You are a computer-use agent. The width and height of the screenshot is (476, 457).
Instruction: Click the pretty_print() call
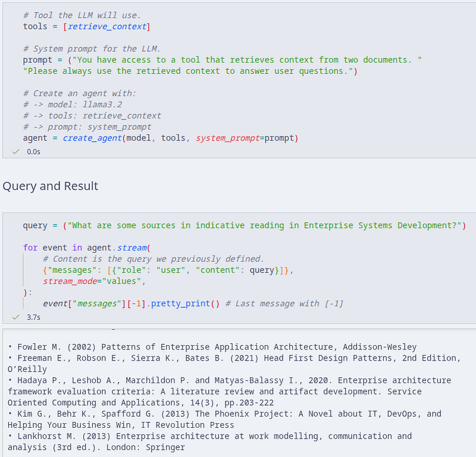pos(185,303)
